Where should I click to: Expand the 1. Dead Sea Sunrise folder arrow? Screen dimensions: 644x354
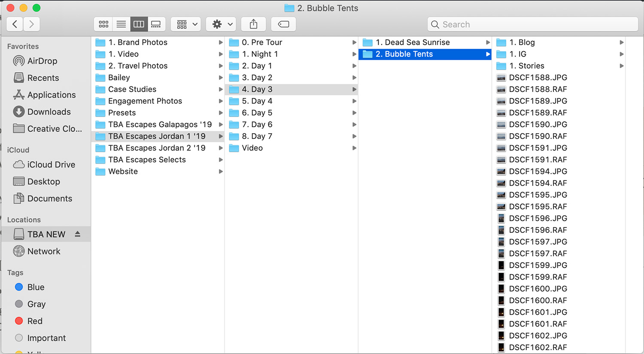click(488, 43)
